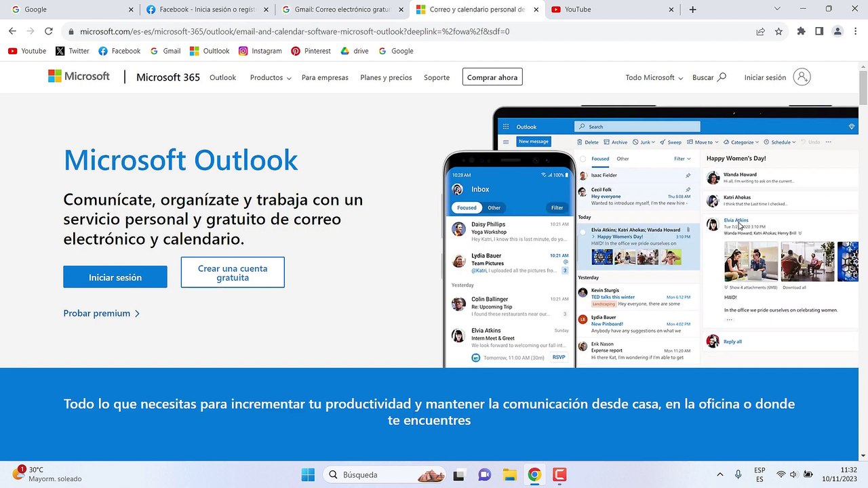The height and width of the screenshot is (488, 868).
Task: Open the clock showing 11:32 and 10/11/2023
Action: pos(840,474)
